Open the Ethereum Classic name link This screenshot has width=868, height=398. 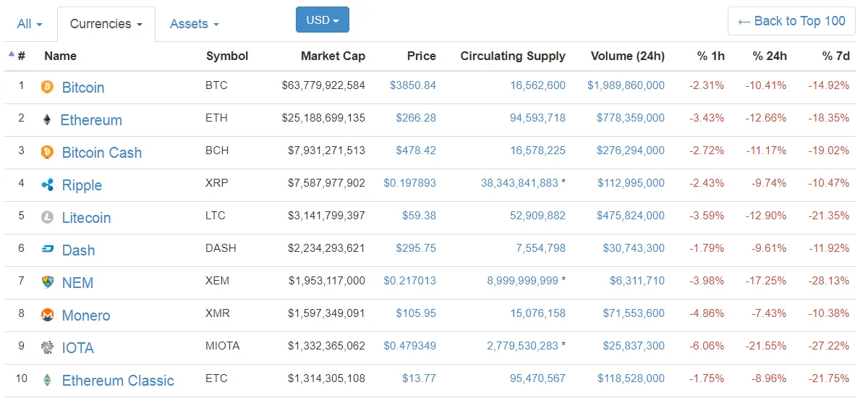click(118, 381)
